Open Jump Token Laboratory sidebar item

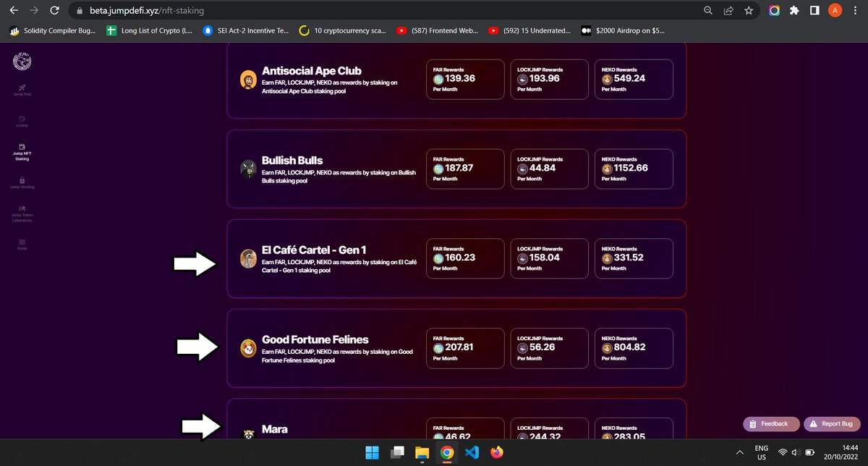click(22, 213)
